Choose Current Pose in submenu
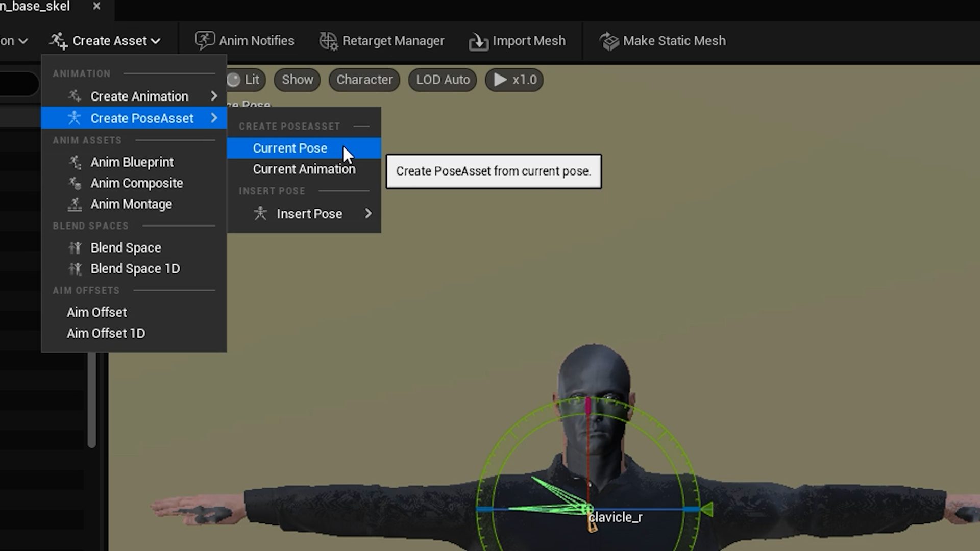Viewport: 980px width, 551px height. coord(304,148)
